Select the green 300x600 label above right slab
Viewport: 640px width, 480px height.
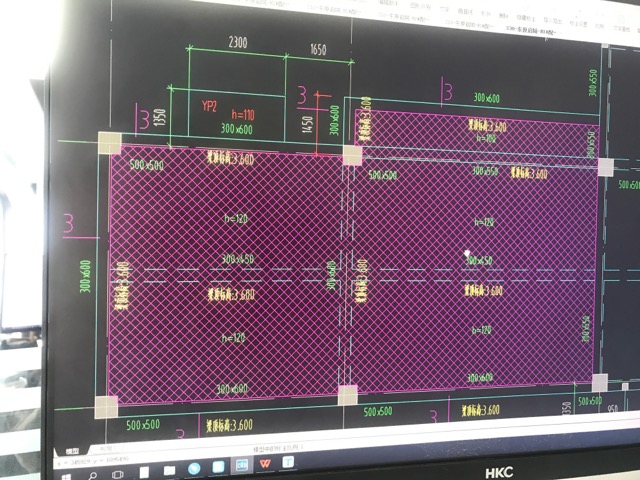coord(487,98)
